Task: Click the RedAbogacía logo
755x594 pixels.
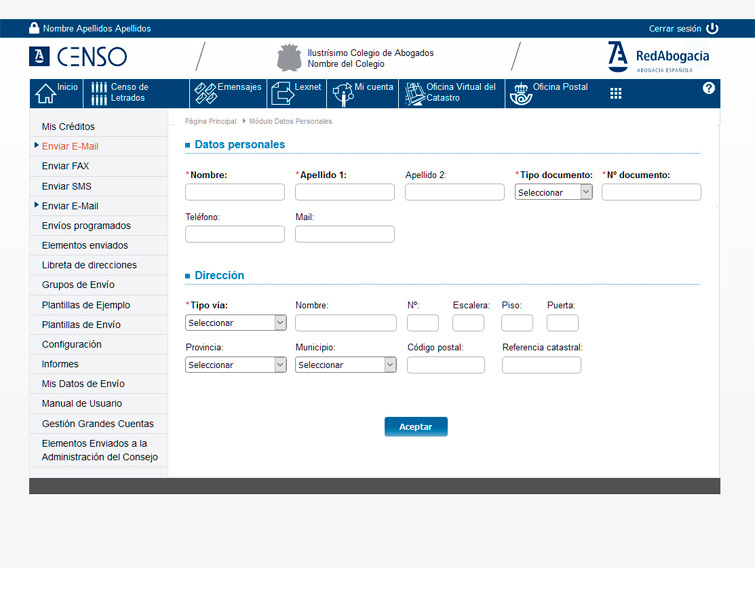Action: point(658,57)
